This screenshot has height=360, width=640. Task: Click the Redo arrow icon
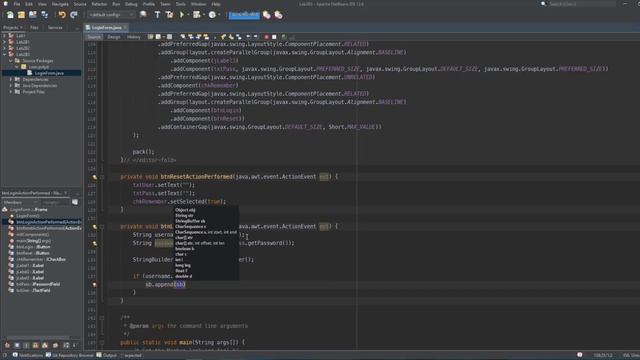(x=74, y=15)
